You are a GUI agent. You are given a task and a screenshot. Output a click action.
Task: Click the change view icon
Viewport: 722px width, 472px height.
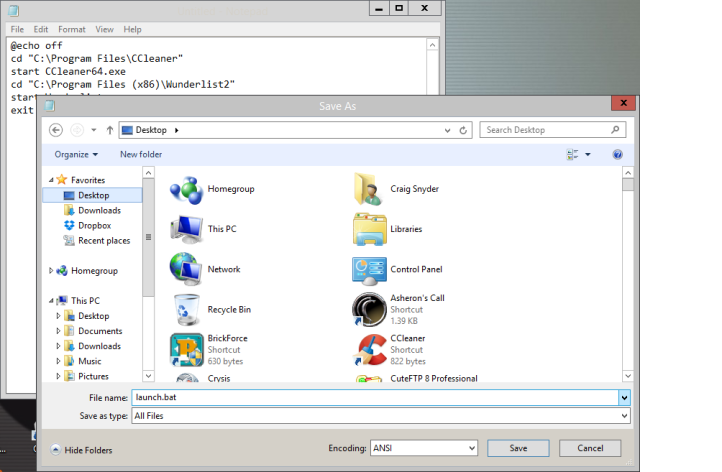coord(572,154)
